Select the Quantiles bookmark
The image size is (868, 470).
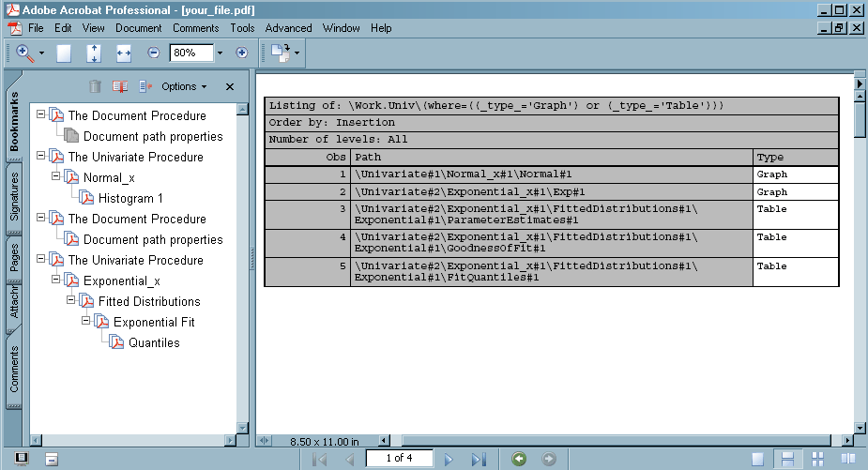coord(154,342)
